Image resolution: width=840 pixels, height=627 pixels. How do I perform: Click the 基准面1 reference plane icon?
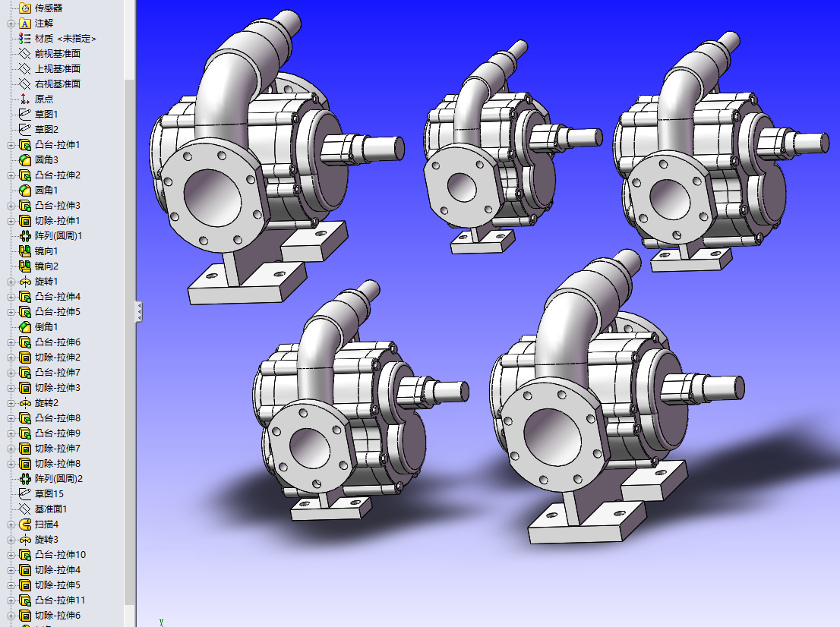click(x=24, y=509)
